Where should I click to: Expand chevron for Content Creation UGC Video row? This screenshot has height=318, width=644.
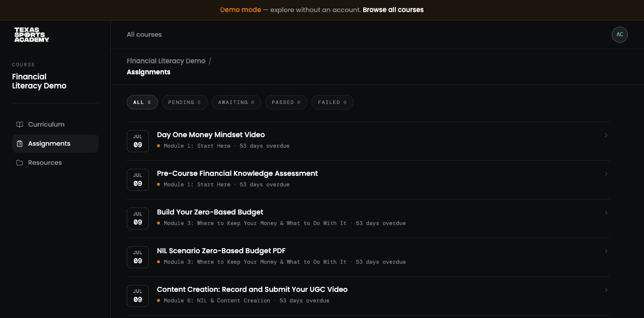[x=606, y=290]
